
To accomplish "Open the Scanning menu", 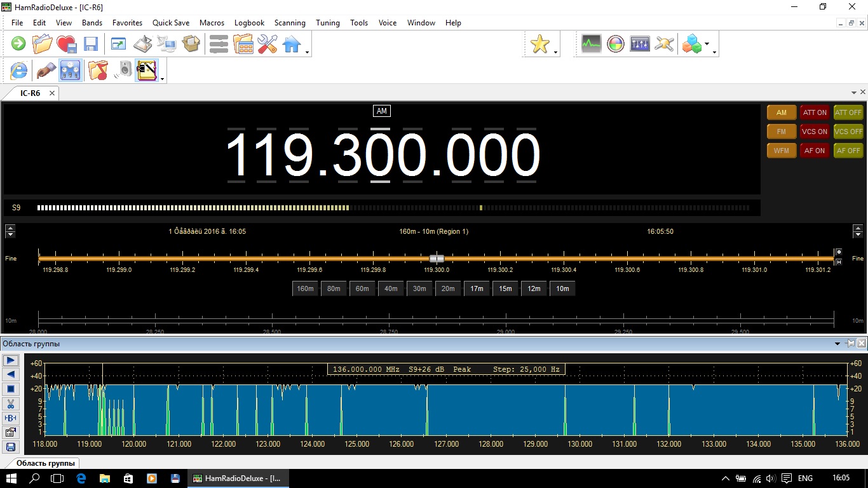I will 290,22.
